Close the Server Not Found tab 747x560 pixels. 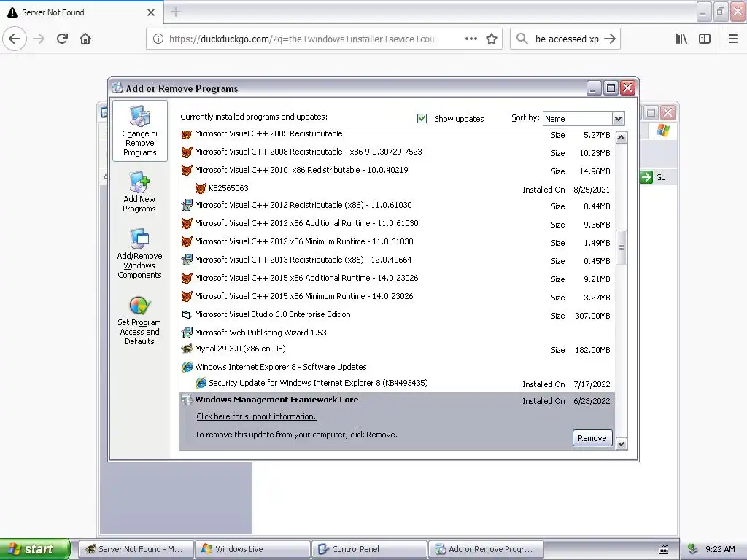click(x=151, y=12)
